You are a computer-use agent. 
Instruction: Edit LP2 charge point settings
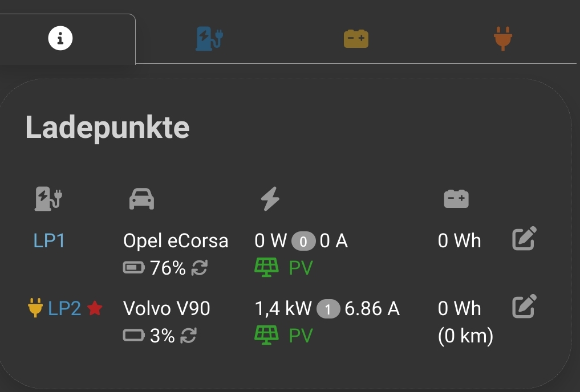(x=524, y=307)
